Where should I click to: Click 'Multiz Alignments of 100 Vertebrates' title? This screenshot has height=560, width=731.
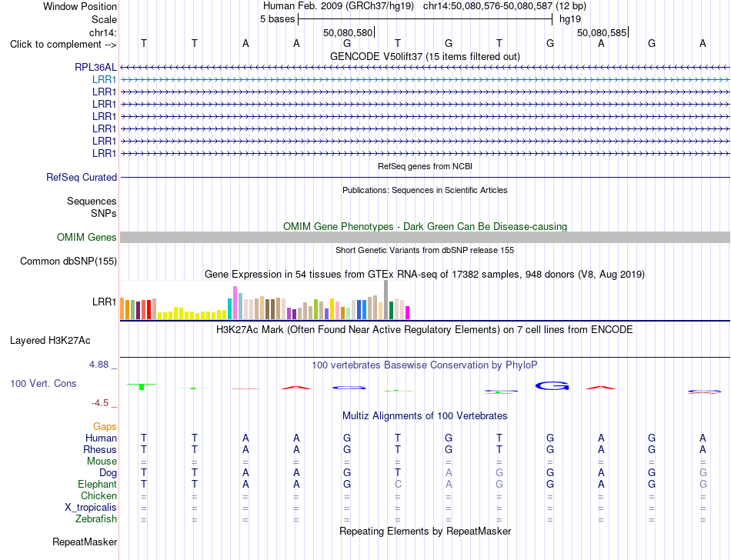click(425, 415)
